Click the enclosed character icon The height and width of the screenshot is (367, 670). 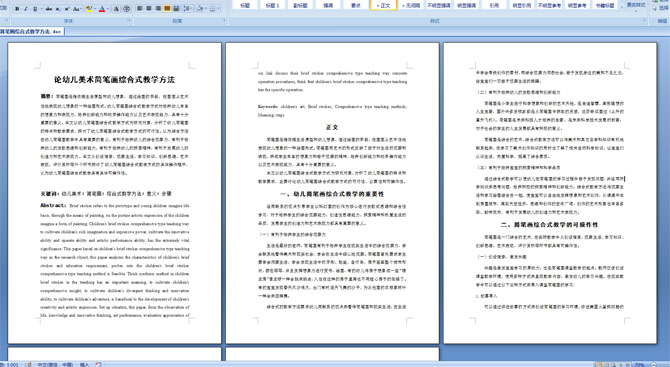click(x=126, y=9)
